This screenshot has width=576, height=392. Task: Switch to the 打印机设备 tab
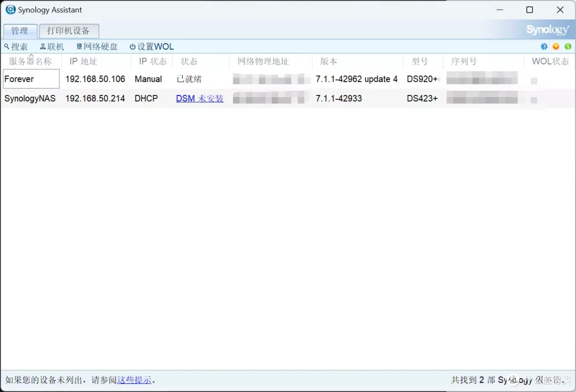tap(69, 30)
